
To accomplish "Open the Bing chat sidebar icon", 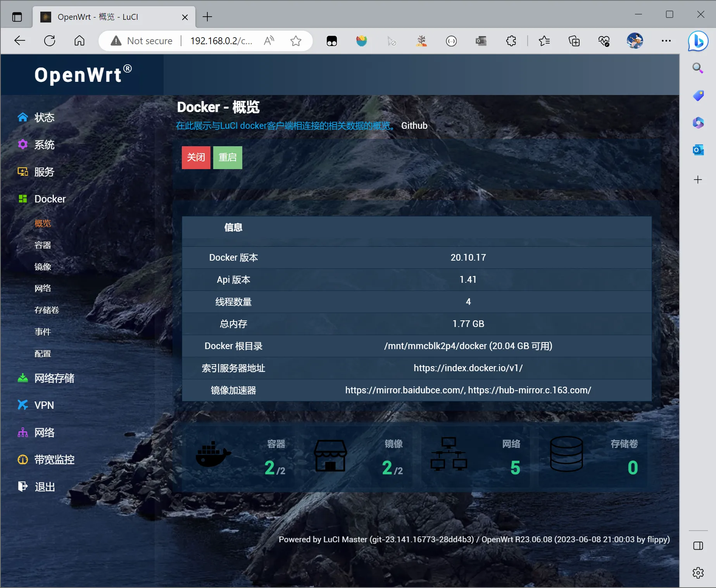I will 698,41.
